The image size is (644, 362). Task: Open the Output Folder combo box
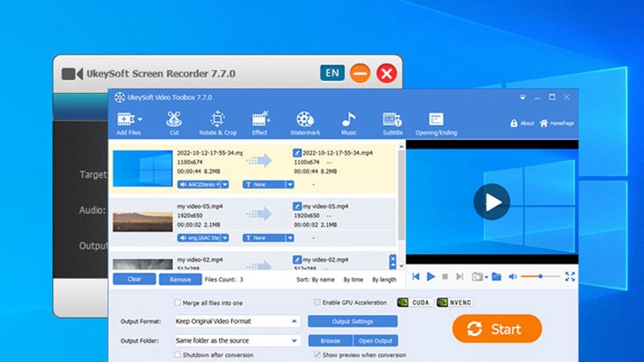pyautogui.click(x=237, y=340)
